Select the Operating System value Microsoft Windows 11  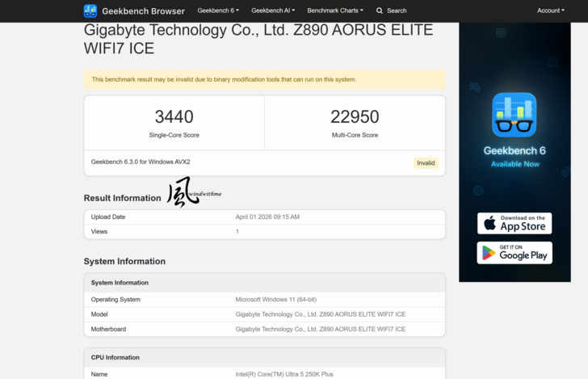(276, 300)
